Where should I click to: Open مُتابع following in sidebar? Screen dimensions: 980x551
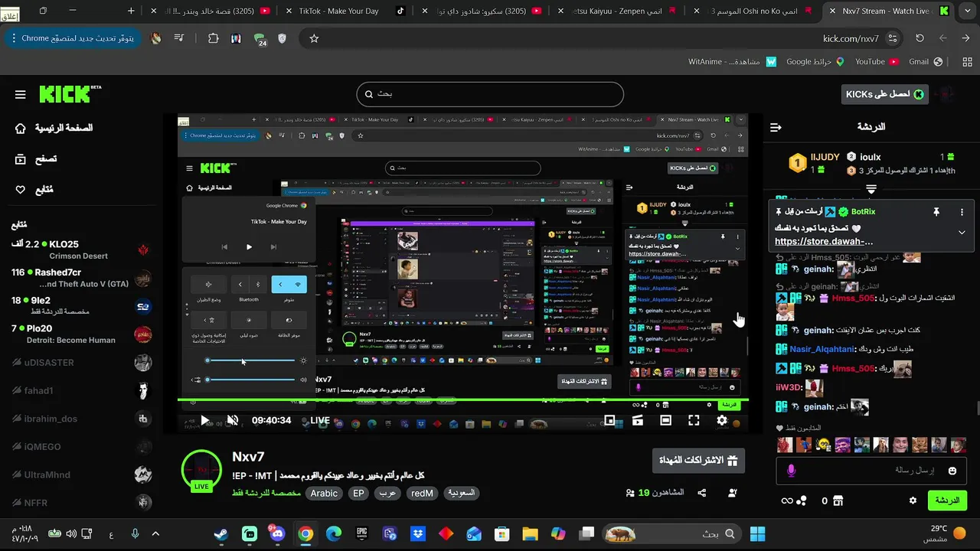(34, 190)
